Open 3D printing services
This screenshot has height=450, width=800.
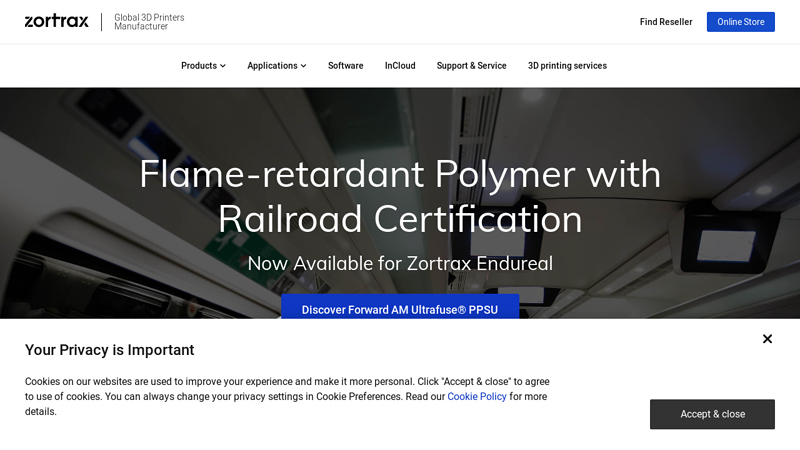coord(567,66)
